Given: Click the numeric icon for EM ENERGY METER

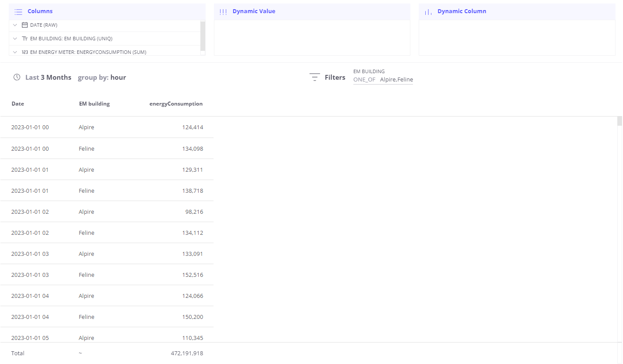Looking at the screenshot, I should [25, 52].
